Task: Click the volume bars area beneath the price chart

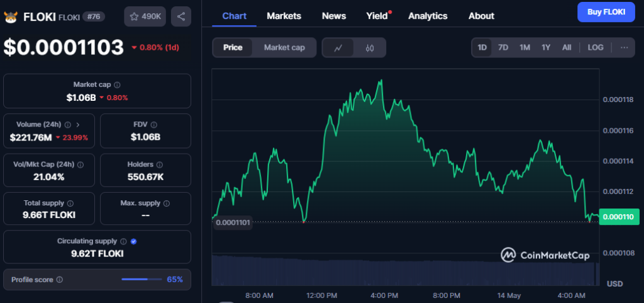Action: pyautogui.click(x=406, y=270)
